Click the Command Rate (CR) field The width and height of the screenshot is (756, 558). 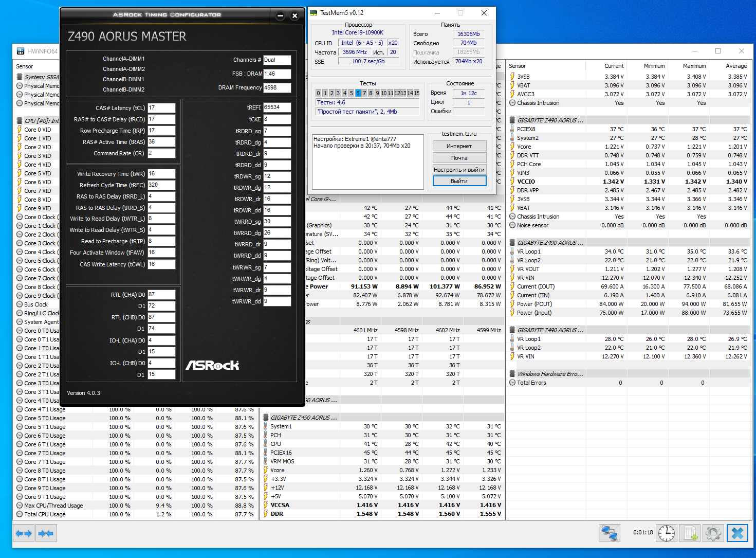pyautogui.click(x=161, y=153)
